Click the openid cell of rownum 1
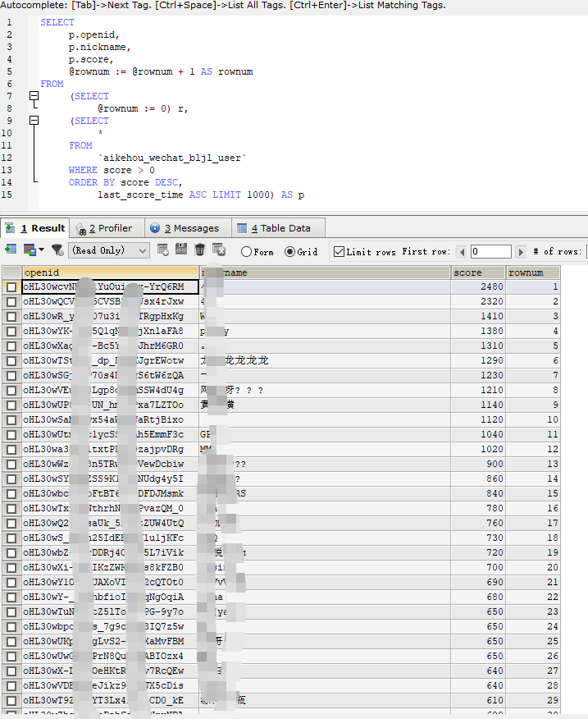 [x=110, y=286]
